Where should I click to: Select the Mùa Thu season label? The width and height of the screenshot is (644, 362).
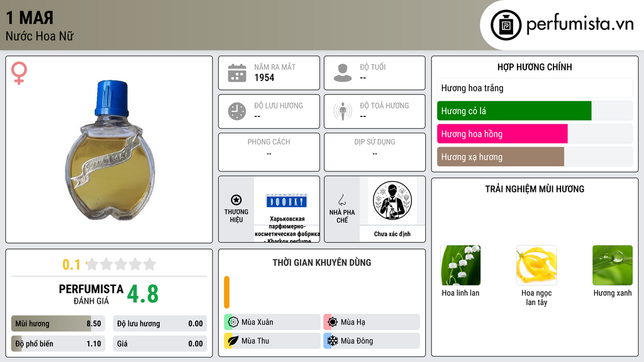coord(255,341)
